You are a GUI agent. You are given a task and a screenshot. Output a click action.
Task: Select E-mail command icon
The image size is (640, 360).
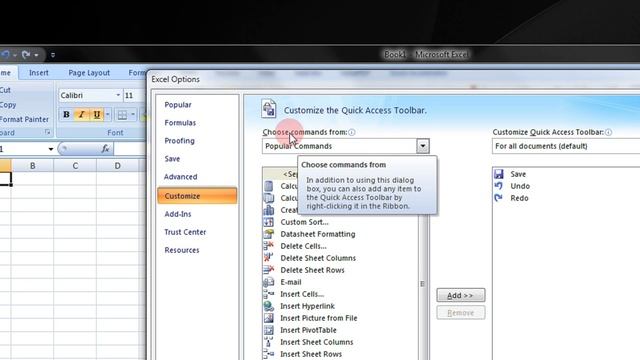pyautogui.click(x=269, y=282)
